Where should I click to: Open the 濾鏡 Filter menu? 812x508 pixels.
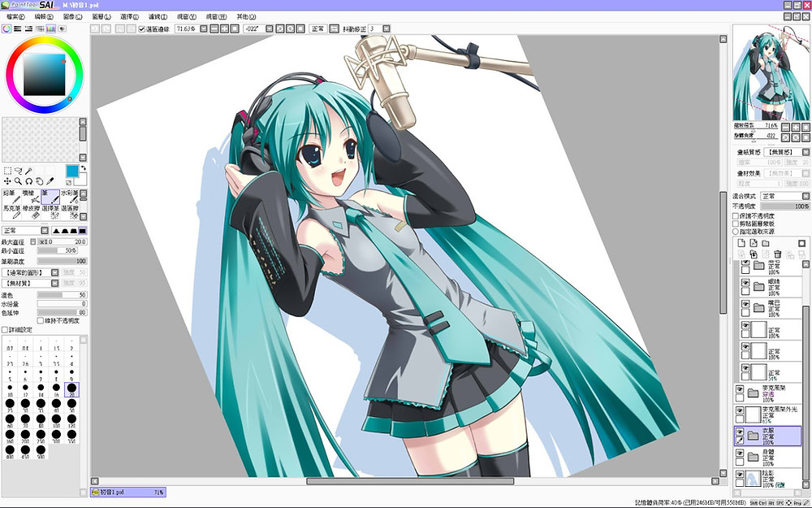158,16
